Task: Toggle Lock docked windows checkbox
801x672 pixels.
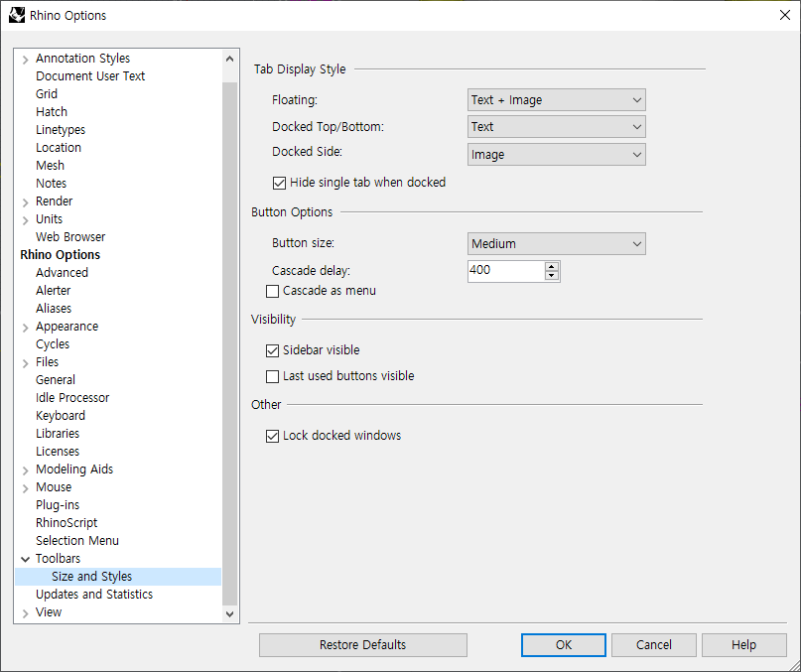Action: pyautogui.click(x=272, y=436)
